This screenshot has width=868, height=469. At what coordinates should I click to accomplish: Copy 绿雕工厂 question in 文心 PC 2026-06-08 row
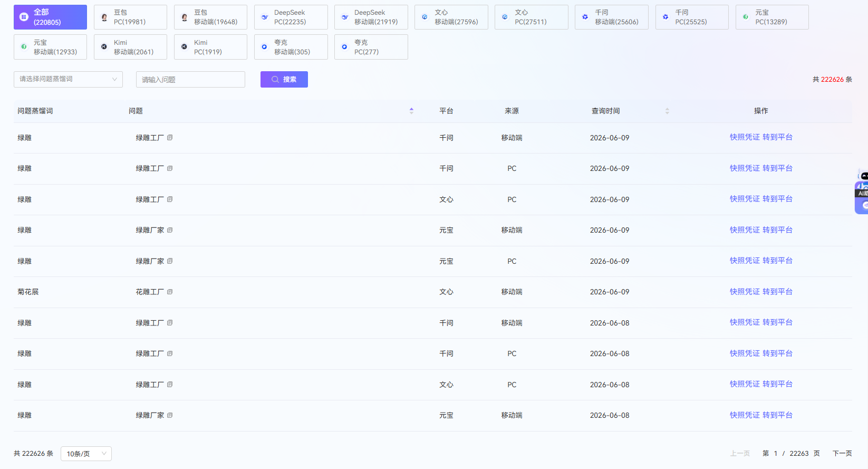[170, 385]
